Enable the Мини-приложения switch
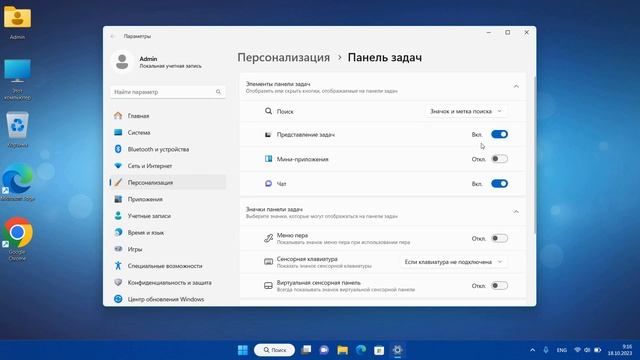Viewport: 640px width, 360px height. (499, 159)
